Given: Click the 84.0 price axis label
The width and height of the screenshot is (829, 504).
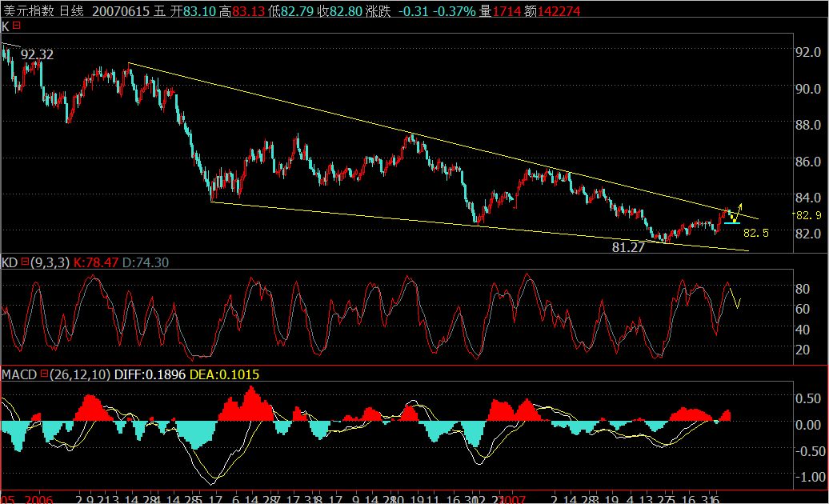Looking at the screenshot, I should (808, 198).
